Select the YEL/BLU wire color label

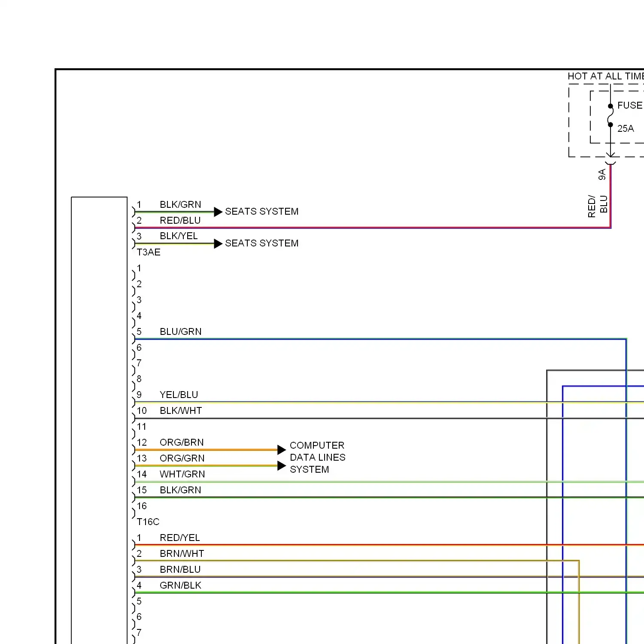[179, 395]
